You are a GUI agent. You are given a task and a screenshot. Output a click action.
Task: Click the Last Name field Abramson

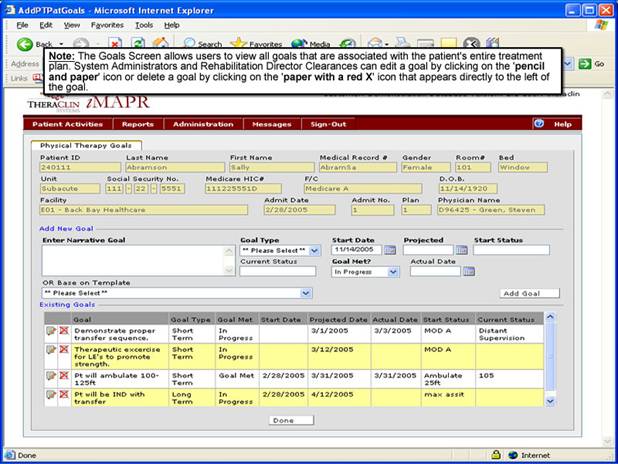pos(175,167)
